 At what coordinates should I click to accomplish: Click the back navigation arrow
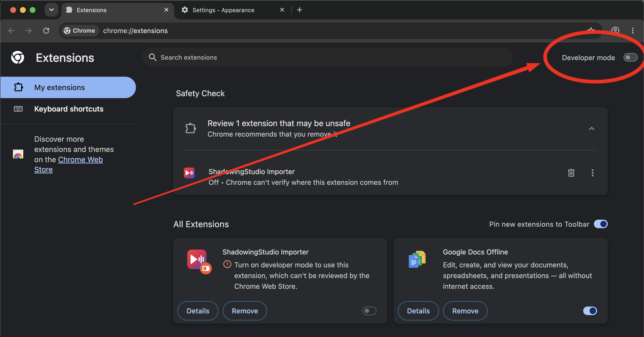pos(11,30)
